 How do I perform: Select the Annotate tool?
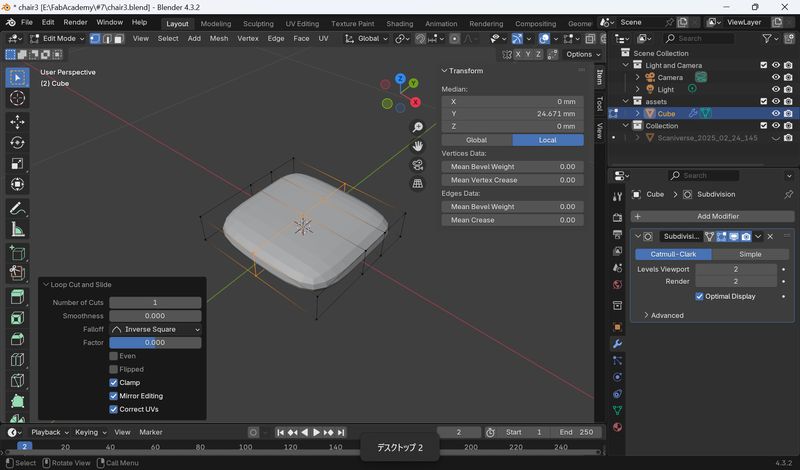tap(17, 209)
